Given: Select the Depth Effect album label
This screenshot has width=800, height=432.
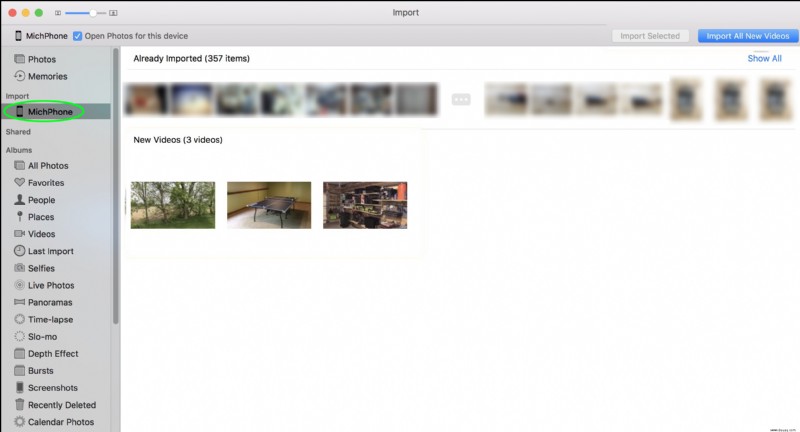Looking at the screenshot, I should 53,354.
